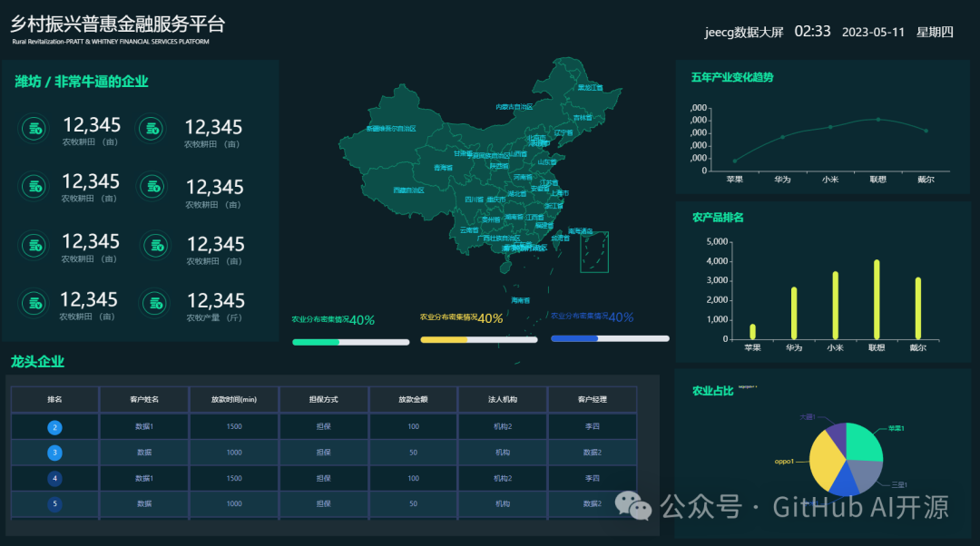Click the rank 3 badge in 龙头企业 table
This screenshot has height=546, width=980.
[55, 453]
